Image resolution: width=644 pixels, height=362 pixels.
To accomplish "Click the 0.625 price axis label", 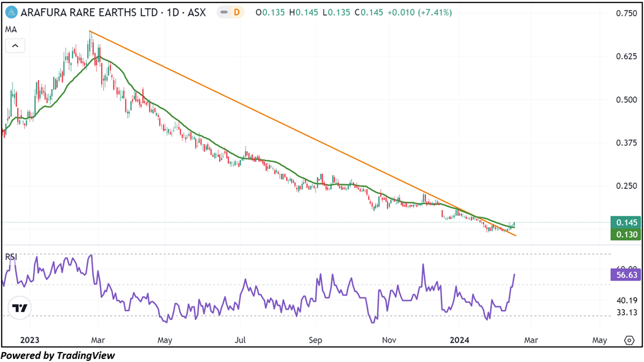I will (x=627, y=56).
